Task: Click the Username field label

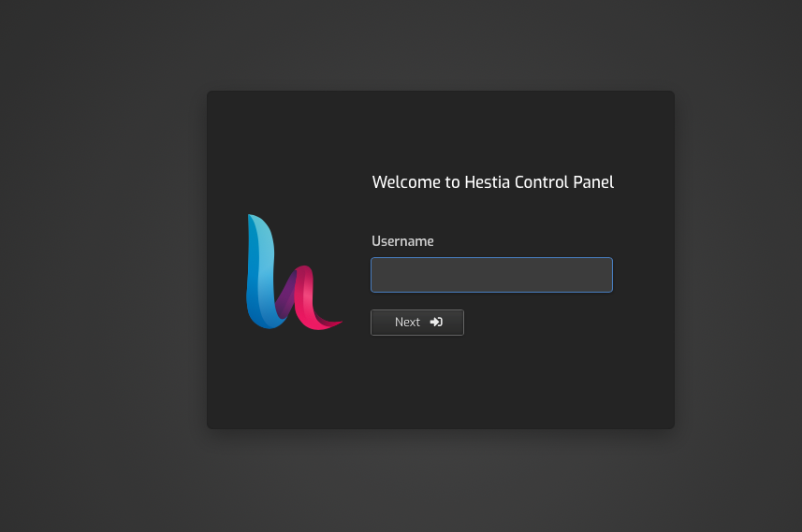Action: coord(402,241)
